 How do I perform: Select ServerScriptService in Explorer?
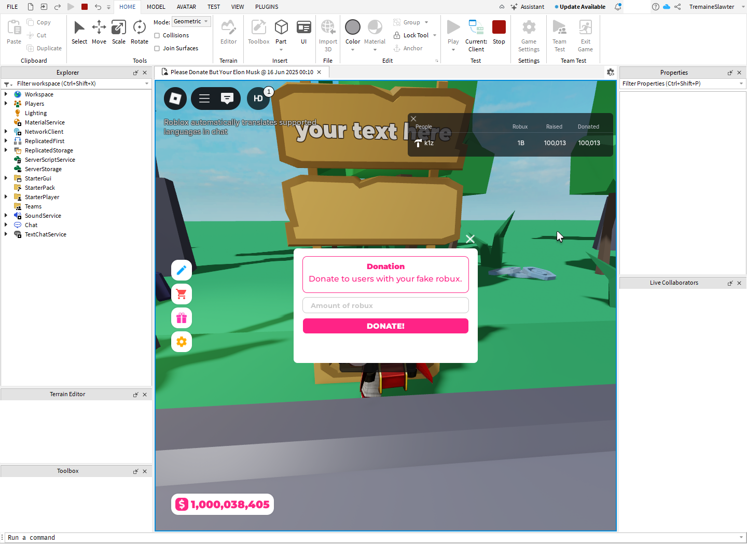point(50,160)
